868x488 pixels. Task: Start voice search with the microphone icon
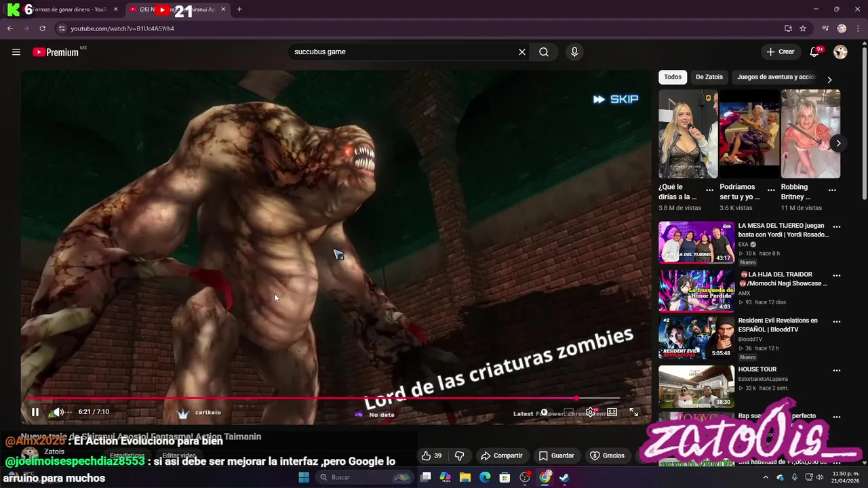point(574,52)
